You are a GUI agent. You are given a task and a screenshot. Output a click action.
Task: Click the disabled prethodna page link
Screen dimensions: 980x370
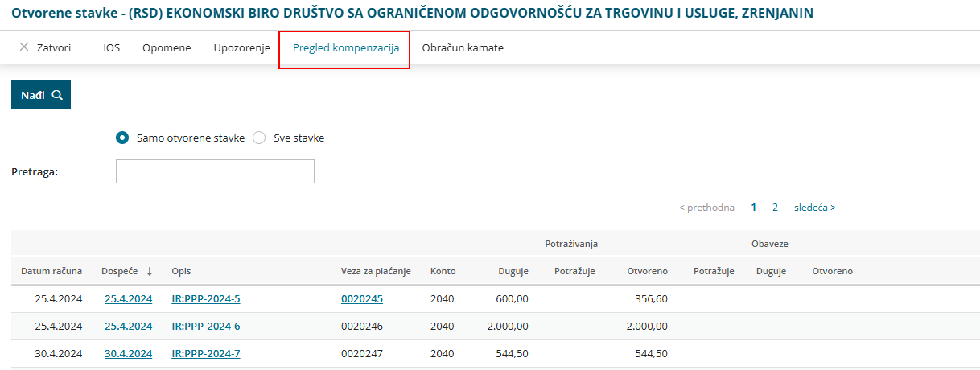706,208
